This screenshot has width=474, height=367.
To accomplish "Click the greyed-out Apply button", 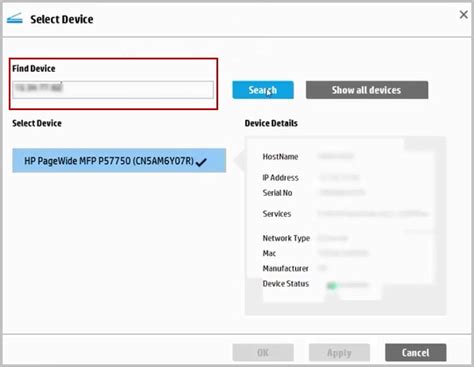I will (x=339, y=353).
